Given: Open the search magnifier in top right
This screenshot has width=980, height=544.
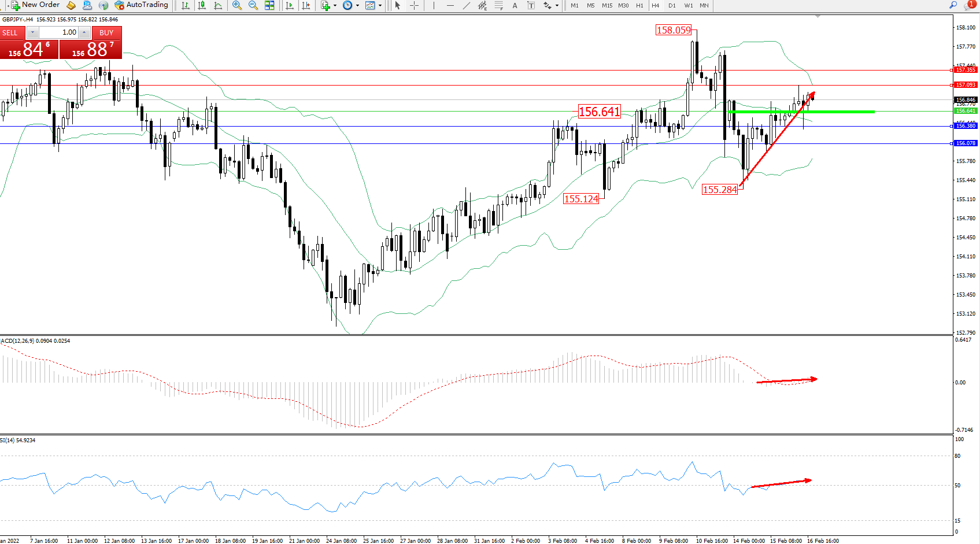Looking at the screenshot, I should 953,5.
